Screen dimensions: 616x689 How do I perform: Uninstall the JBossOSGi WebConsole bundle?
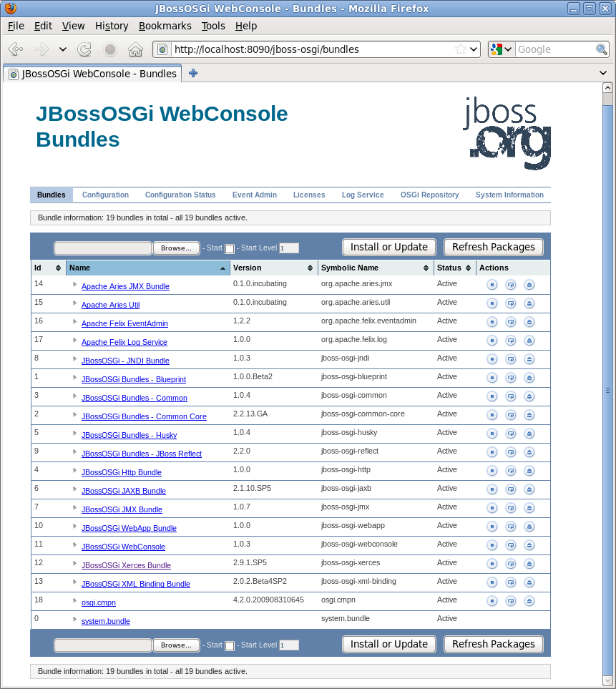(529, 545)
